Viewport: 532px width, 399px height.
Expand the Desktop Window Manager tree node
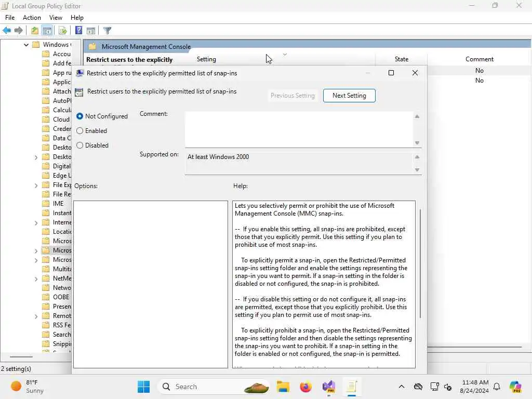(x=36, y=157)
